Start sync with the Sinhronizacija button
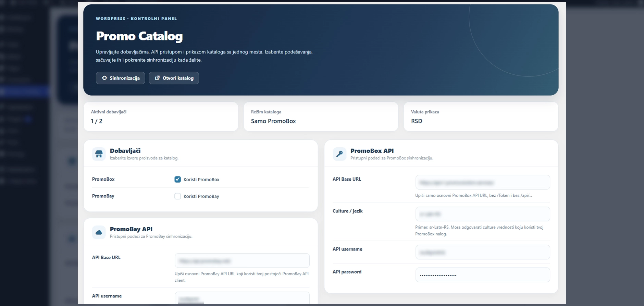The width and height of the screenshot is (644, 306). [x=121, y=78]
